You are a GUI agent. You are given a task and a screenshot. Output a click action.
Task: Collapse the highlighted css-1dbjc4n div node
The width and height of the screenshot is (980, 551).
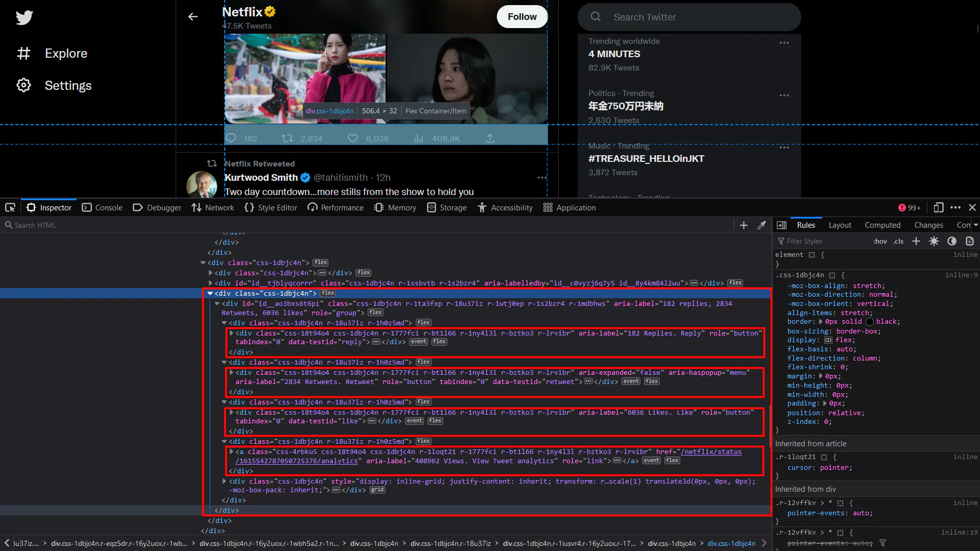pyautogui.click(x=210, y=293)
